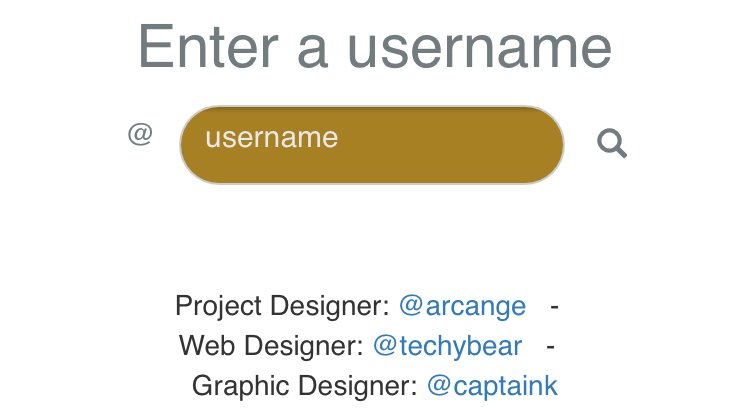Click the "Enter a username" heading
This screenshot has width=750, height=418.
coord(374,46)
